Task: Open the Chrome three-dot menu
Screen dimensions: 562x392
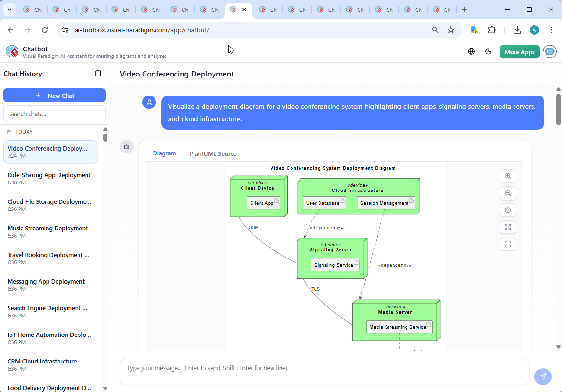Action: 552,29
